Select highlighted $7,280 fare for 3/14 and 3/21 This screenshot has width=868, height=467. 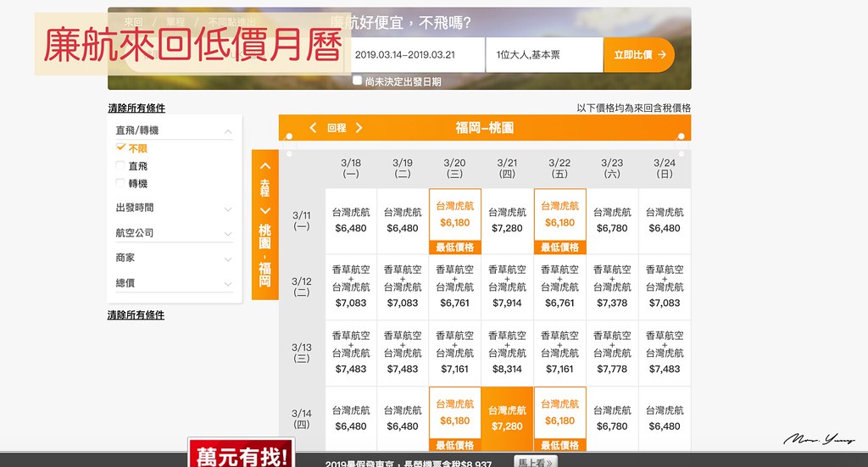[507, 419]
